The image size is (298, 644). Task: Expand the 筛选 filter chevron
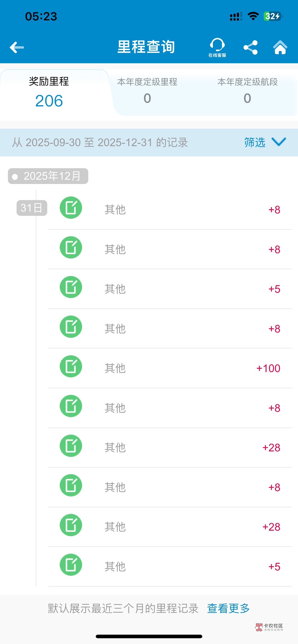coord(279,142)
